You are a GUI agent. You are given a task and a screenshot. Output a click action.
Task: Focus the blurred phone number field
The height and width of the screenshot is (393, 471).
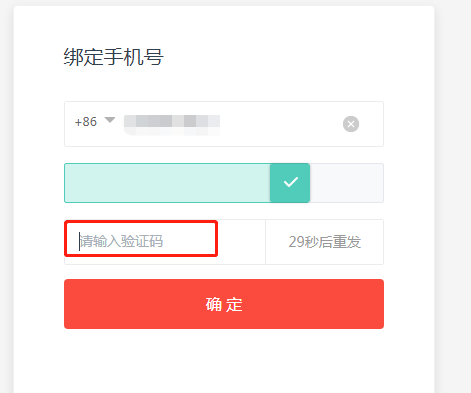click(x=172, y=124)
